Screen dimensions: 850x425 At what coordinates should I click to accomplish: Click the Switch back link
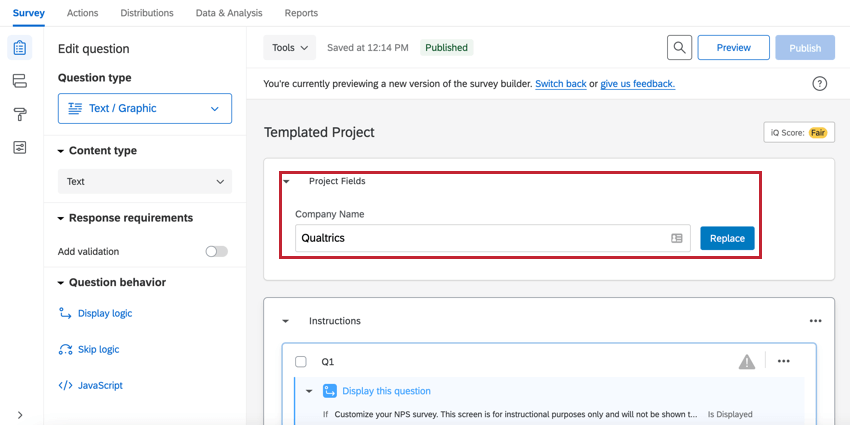pyautogui.click(x=560, y=84)
